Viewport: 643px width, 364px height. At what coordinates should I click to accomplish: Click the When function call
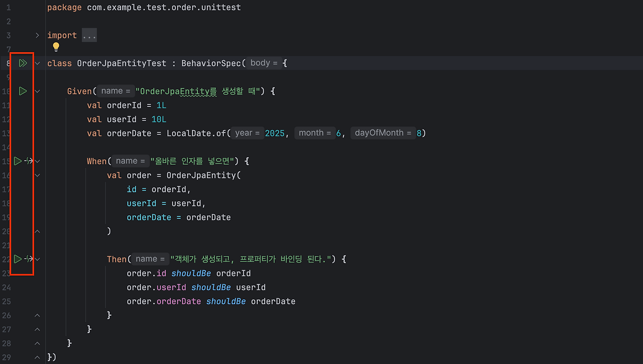point(97,161)
